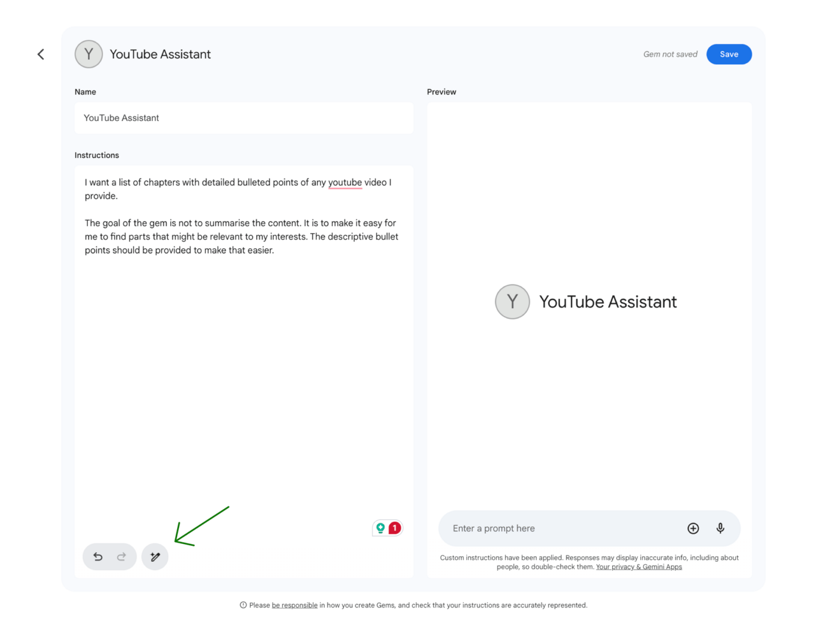Click the info icon before the responsibility notice
The height and width of the screenshot is (644, 823).
pyautogui.click(x=243, y=605)
